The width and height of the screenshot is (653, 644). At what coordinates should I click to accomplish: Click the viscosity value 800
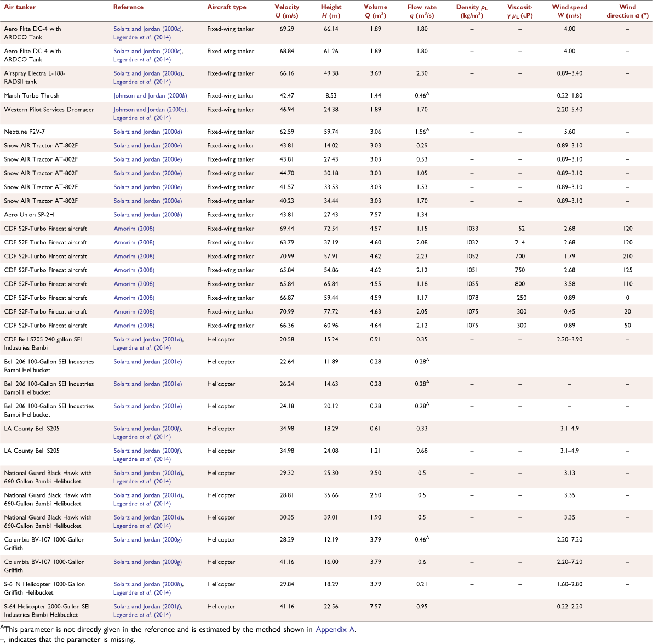point(520,284)
